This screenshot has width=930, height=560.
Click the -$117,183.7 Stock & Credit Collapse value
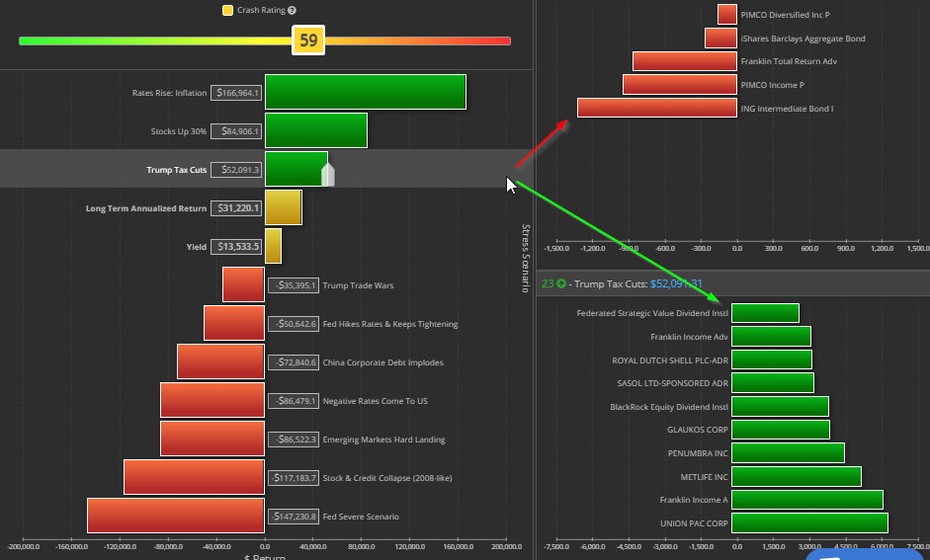tap(293, 478)
